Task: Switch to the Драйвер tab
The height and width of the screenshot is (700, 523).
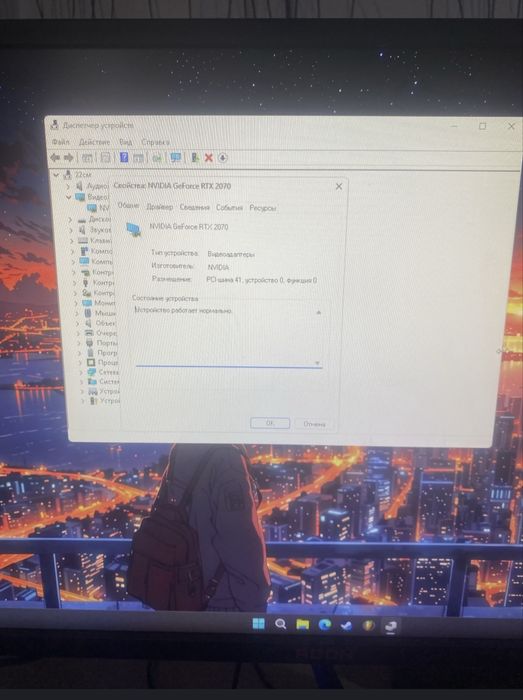Action: [x=159, y=207]
